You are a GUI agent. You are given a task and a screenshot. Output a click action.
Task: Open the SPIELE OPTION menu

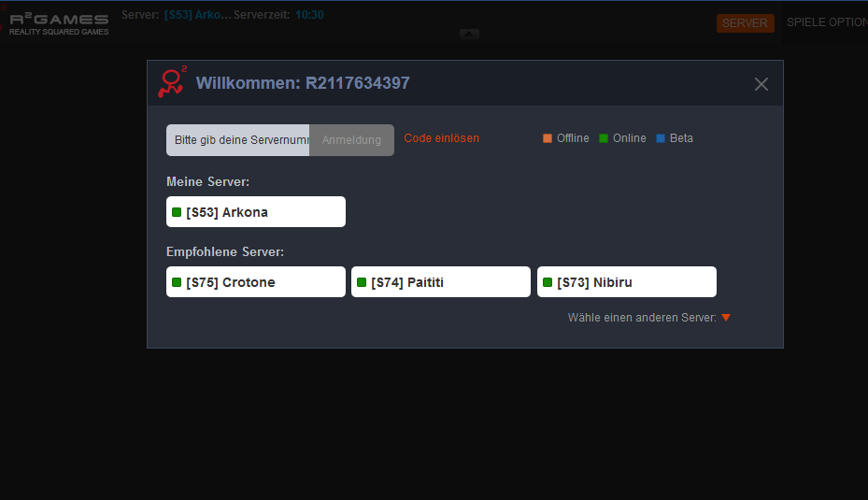click(826, 22)
